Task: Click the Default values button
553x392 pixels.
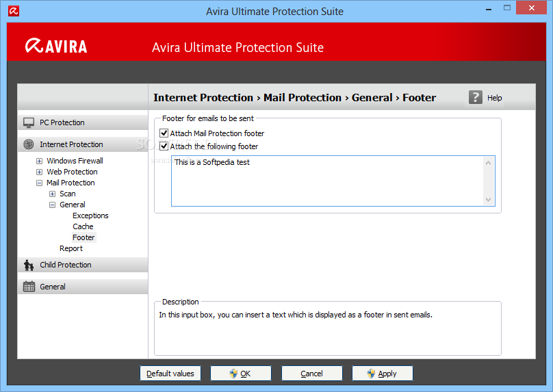Action: click(170, 374)
